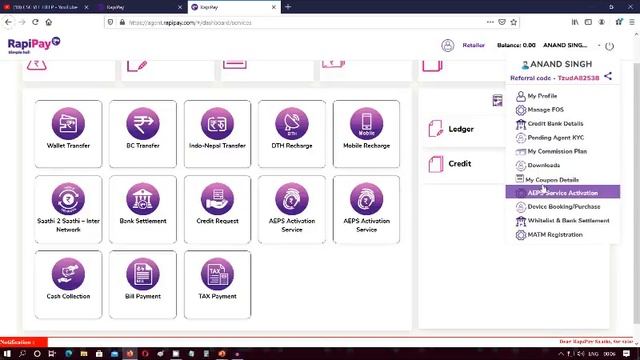Open the Mobile Recharge service
This screenshot has width=640, height=360.
click(366, 134)
